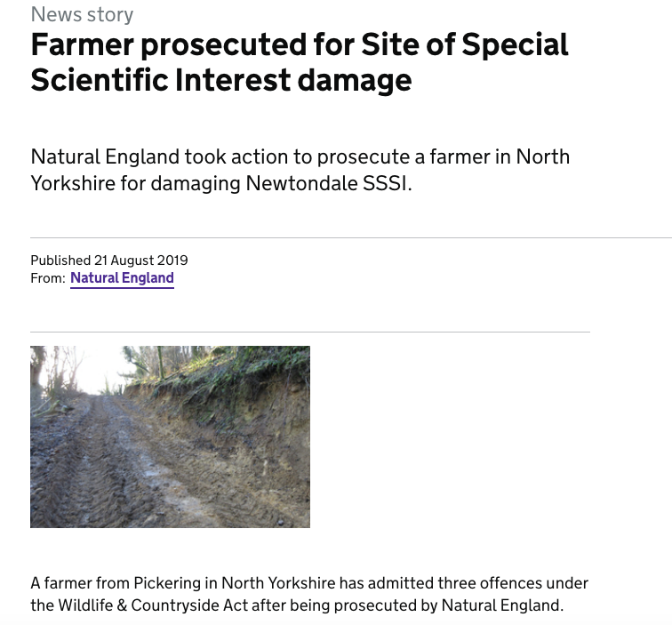Image resolution: width=672 pixels, height=625 pixels.
Task: Open the Natural England link
Action: pos(122,278)
